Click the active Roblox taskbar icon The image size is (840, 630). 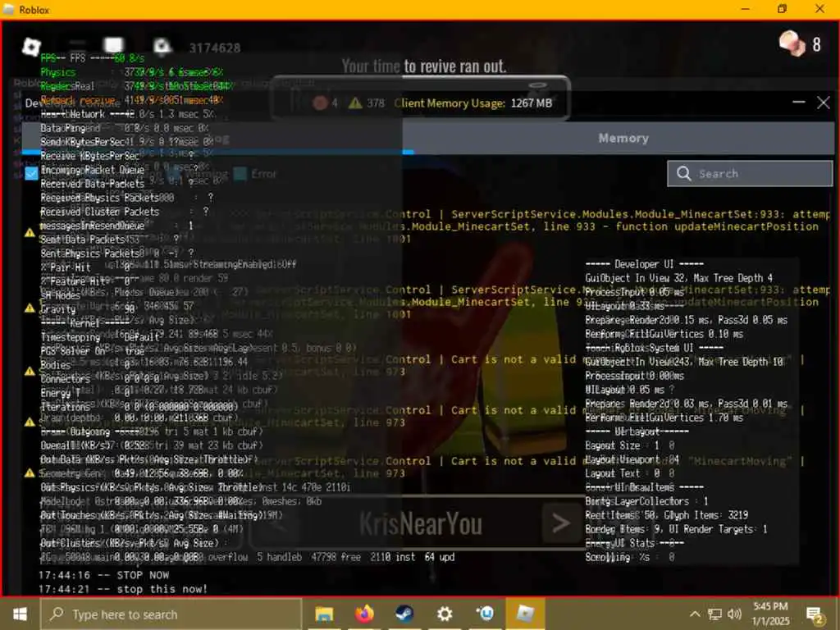click(x=525, y=614)
